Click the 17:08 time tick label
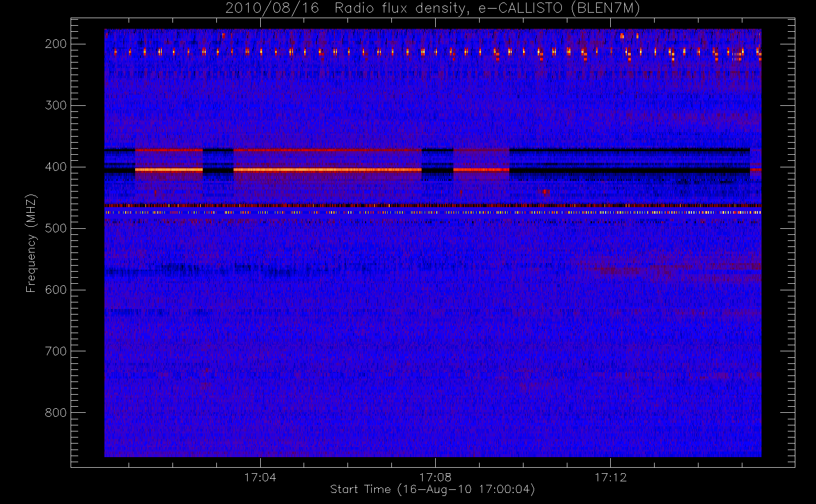The image size is (816, 504). [x=435, y=477]
